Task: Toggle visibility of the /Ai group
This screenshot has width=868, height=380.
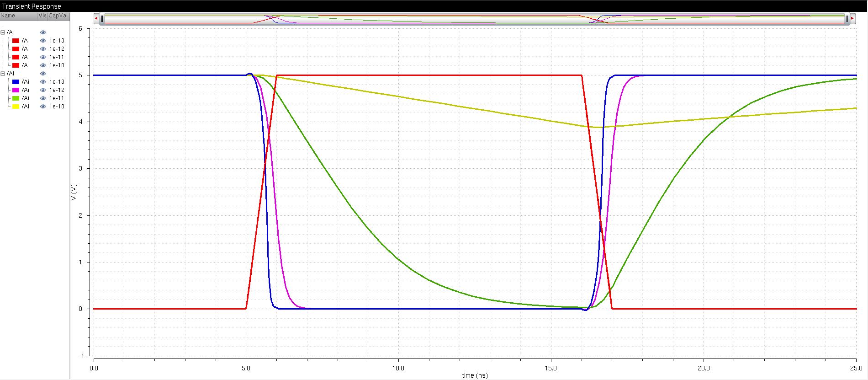Action: tap(43, 74)
